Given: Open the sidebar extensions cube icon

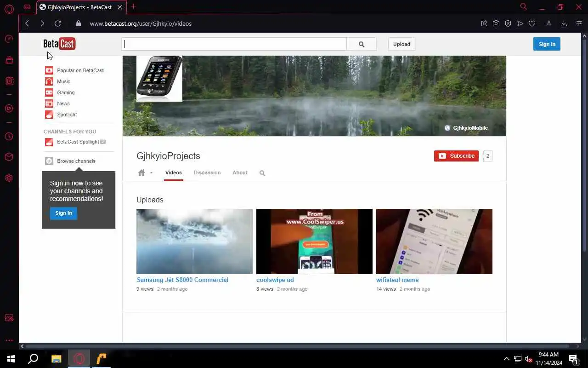Looking at the screenshot, I should point(9,157).
